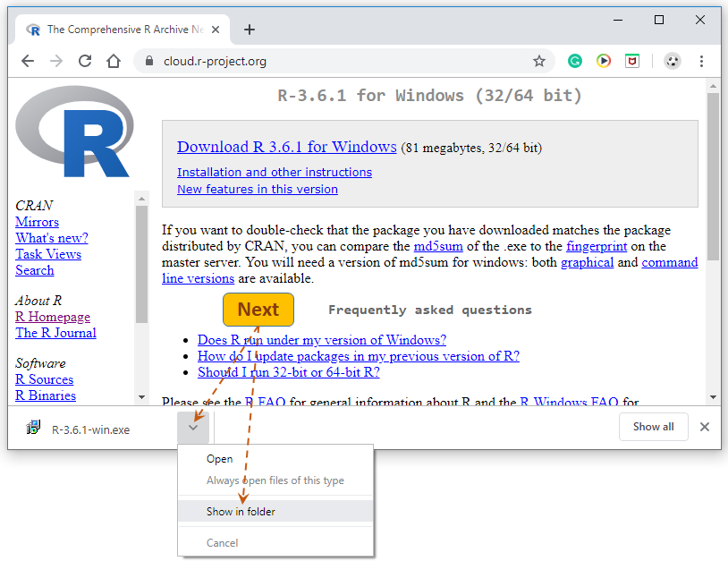Open the CRAN Mirrors sidebar link
The height and width of the screenshot is (561, 728).
(38, 222)
